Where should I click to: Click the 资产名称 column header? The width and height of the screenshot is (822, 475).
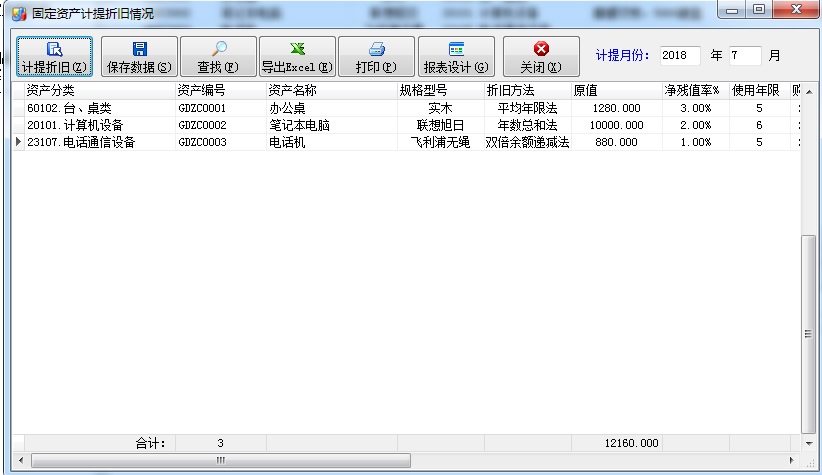coord(332,91)
